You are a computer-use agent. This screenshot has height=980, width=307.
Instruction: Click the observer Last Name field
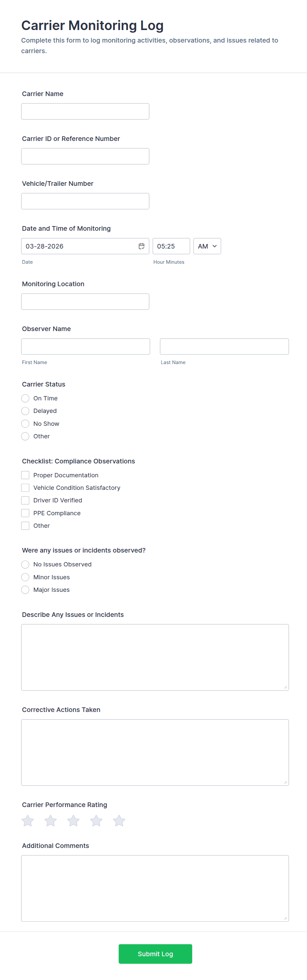(x=224, y=347)
